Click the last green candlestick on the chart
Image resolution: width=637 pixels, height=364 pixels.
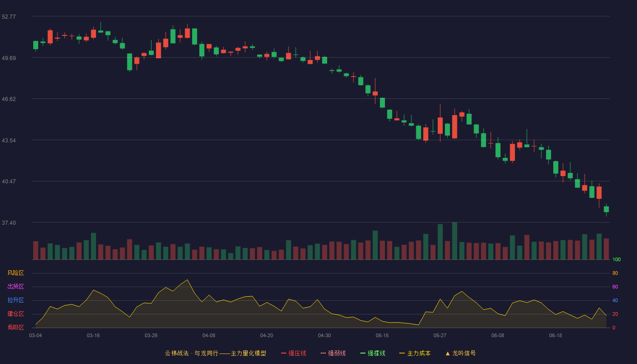coord(606,209)
